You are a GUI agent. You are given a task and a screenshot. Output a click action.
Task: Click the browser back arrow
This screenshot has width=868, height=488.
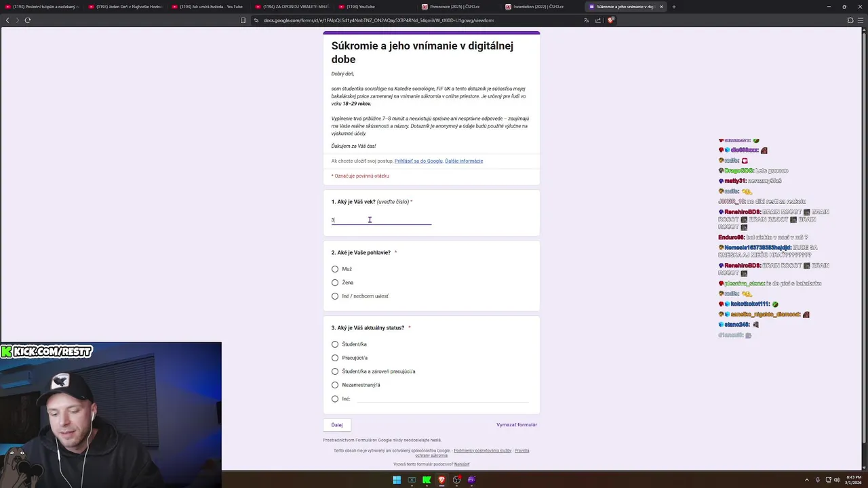tap(7, 20)
